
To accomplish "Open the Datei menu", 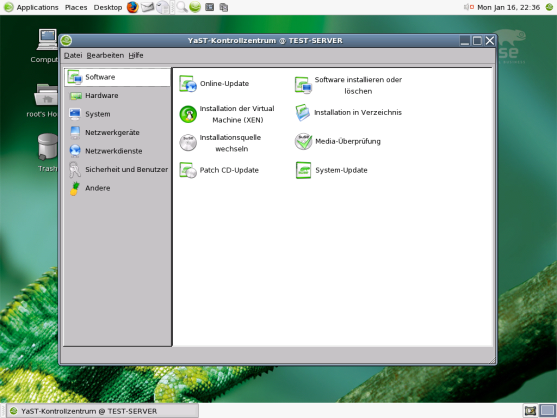I will pos(73,55).
